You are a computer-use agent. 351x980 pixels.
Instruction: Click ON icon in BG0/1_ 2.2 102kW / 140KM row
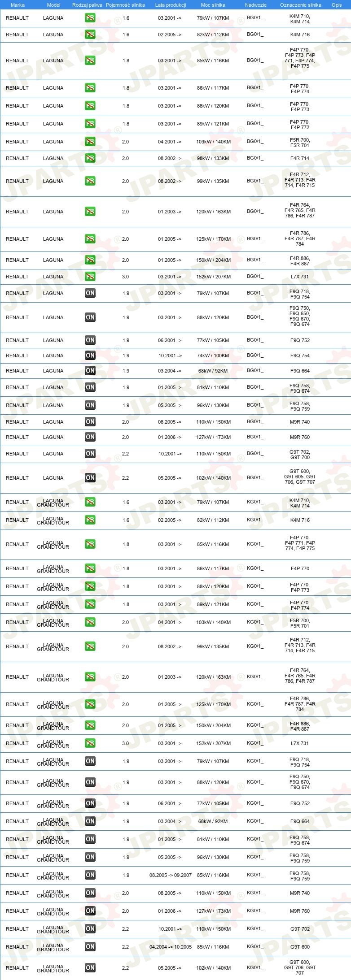click(90, 478)
